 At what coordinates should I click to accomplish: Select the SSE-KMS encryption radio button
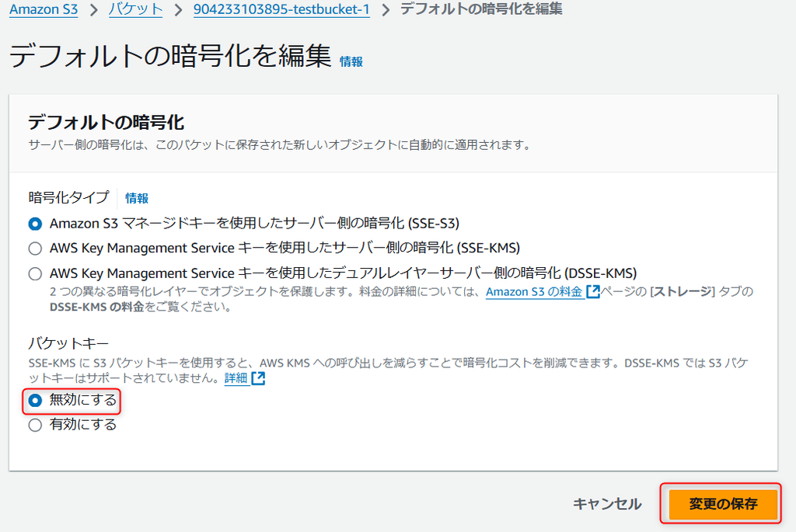click(35, 249)
